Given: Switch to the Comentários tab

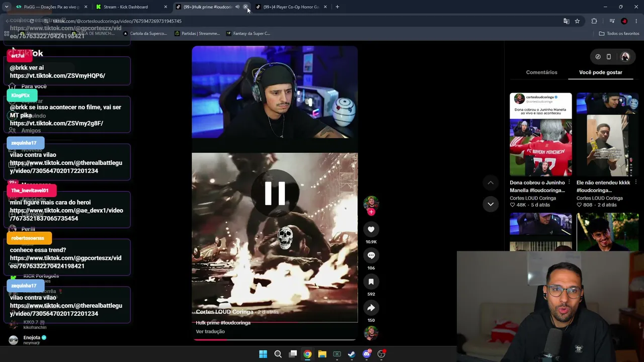Looking at the screenshot, I should click(x=541, y=72).
